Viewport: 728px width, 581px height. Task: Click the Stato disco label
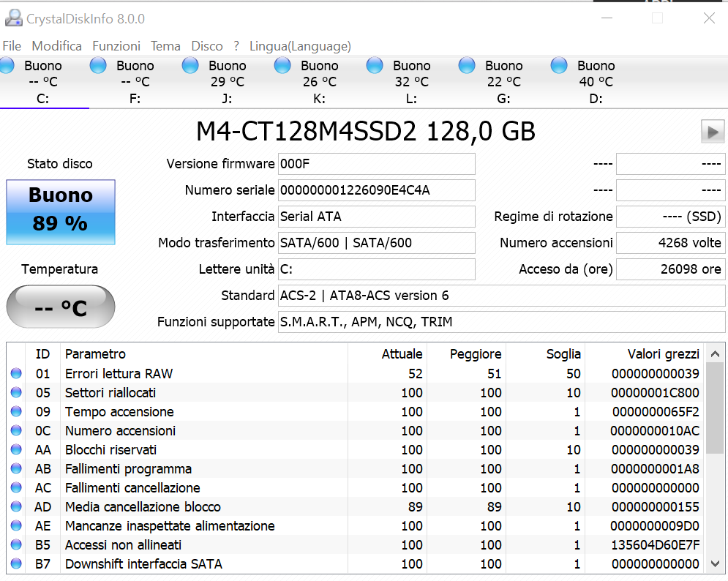[x=60, y=163]
